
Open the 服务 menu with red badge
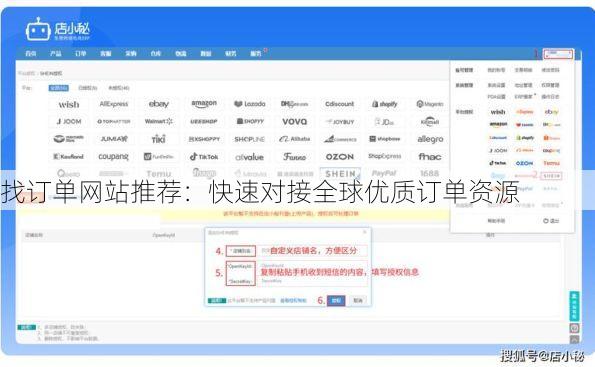(256, 54)
